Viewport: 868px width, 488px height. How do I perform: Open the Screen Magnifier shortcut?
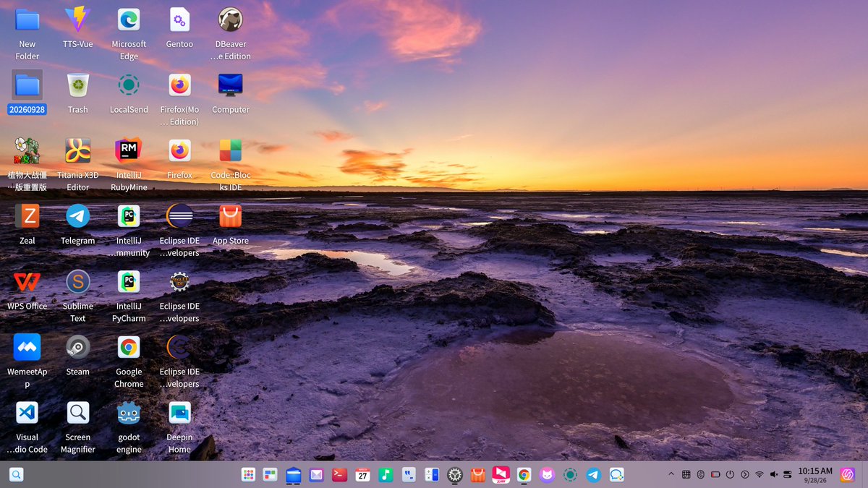point(77,412)
